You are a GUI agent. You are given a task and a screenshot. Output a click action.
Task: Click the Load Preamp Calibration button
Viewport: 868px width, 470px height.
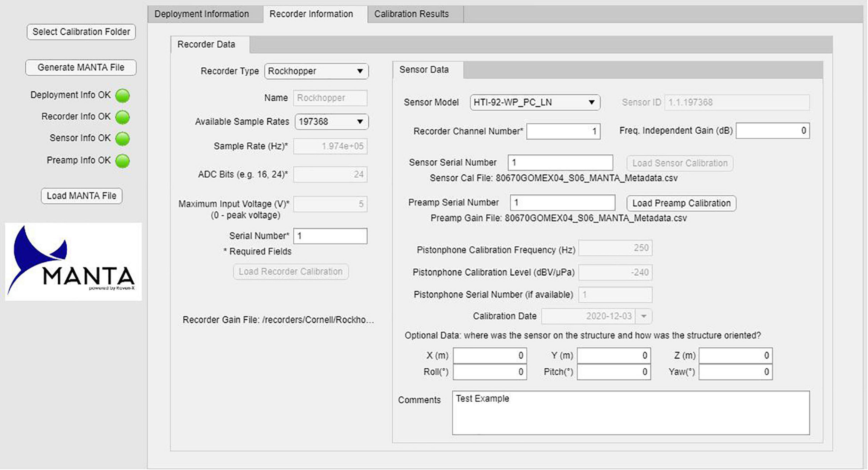(681, 203)
